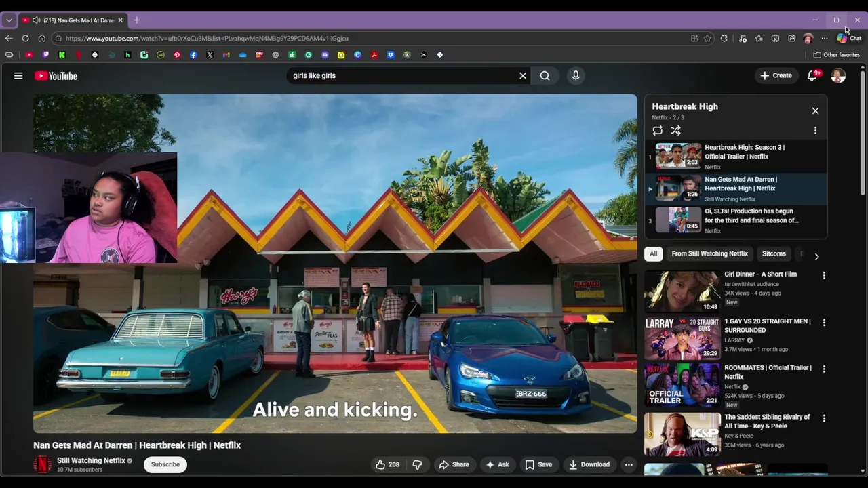
Task: Open media control music icon in toolbar
Action: click(x=743, y=39)
